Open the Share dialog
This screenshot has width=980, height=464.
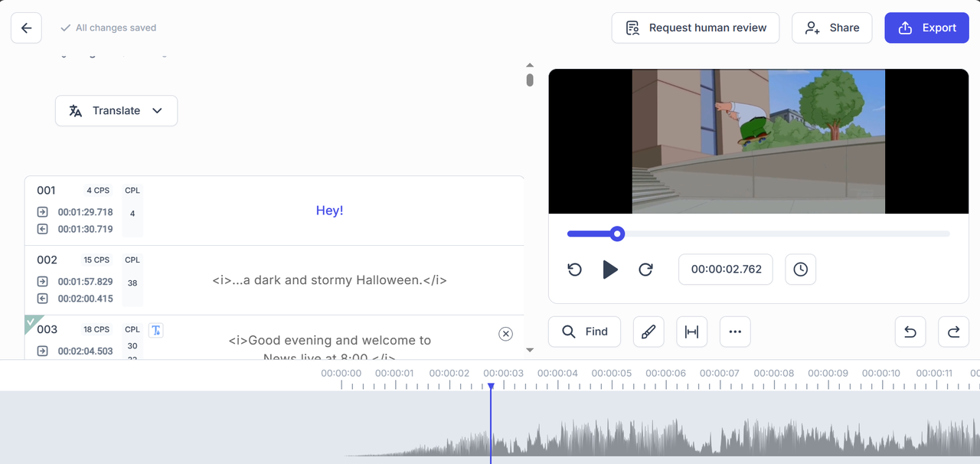831,28
